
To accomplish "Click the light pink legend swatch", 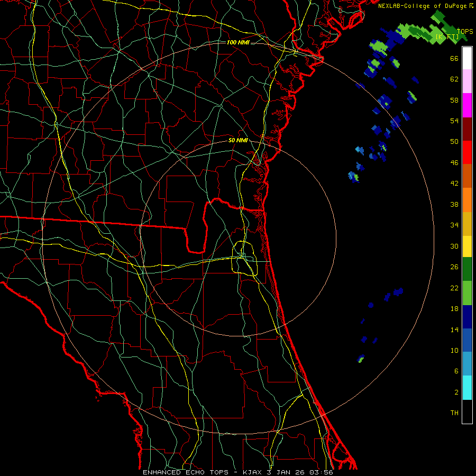I will click(467, 81).
